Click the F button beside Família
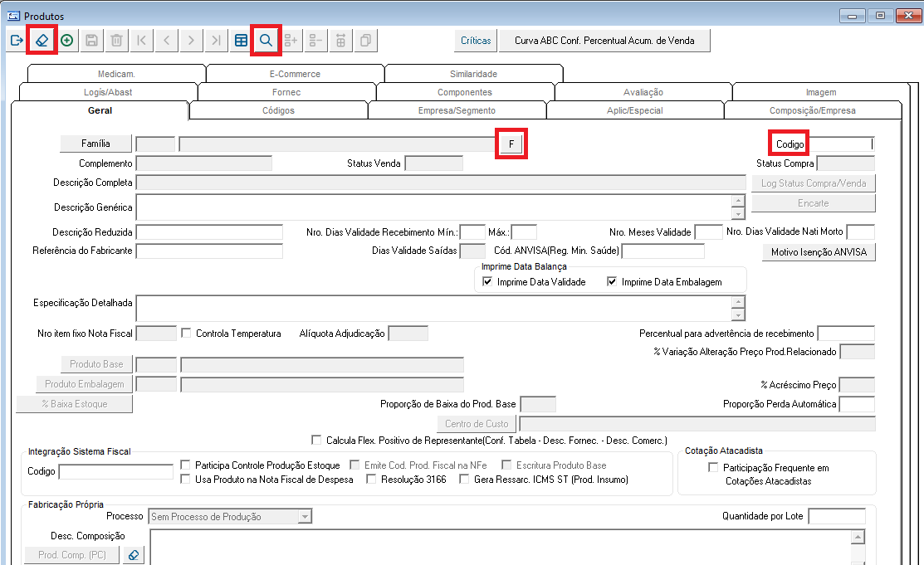 pos(511,144)
